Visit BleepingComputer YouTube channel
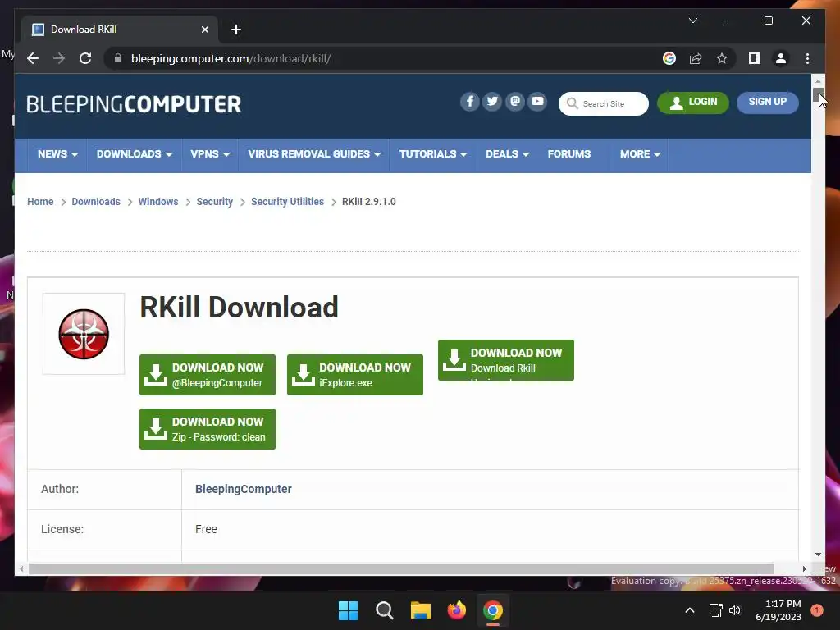Screen dimensions: 840x630 tap(537, 101)
